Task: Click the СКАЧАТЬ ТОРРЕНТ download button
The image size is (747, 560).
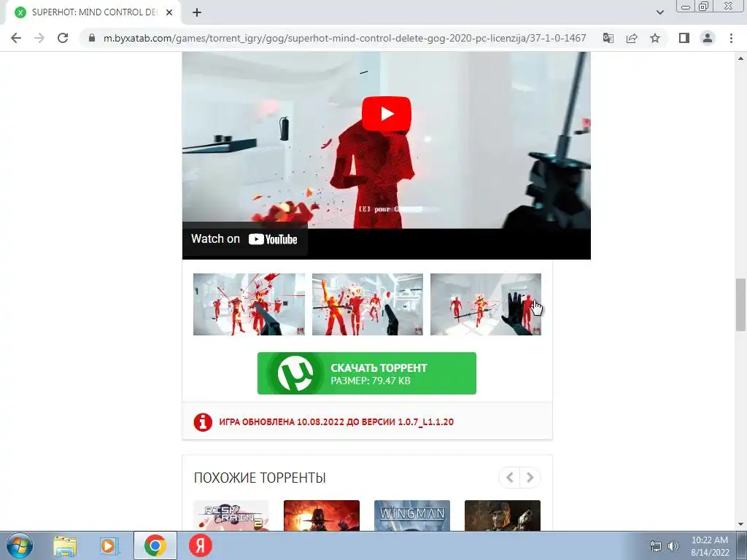Action: click(367, 373)
